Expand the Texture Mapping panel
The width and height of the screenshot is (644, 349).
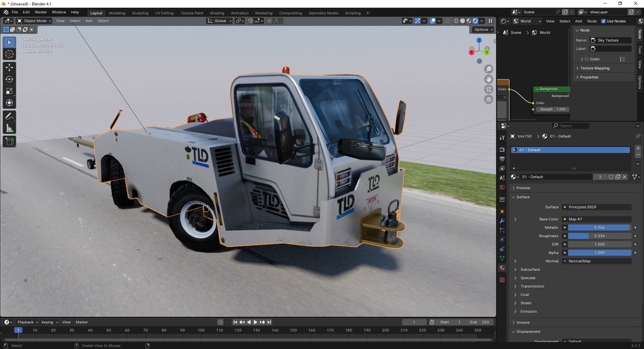tap(594, 68)
